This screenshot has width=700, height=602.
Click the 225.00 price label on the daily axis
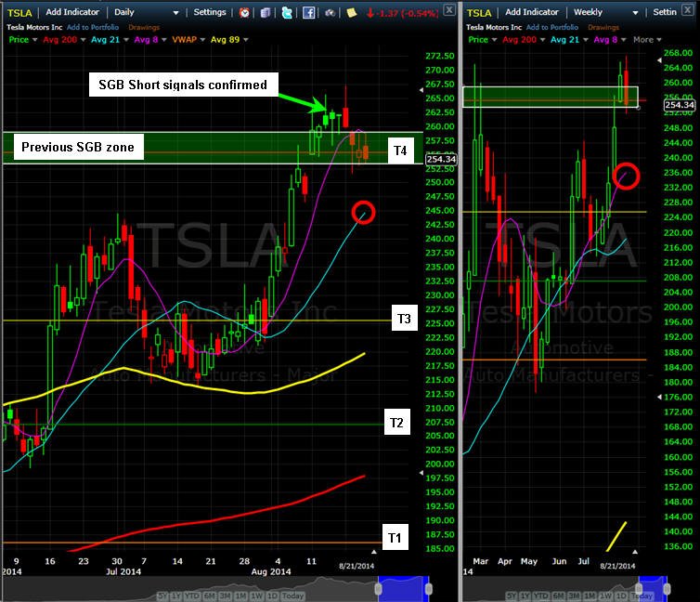point(440,323)
